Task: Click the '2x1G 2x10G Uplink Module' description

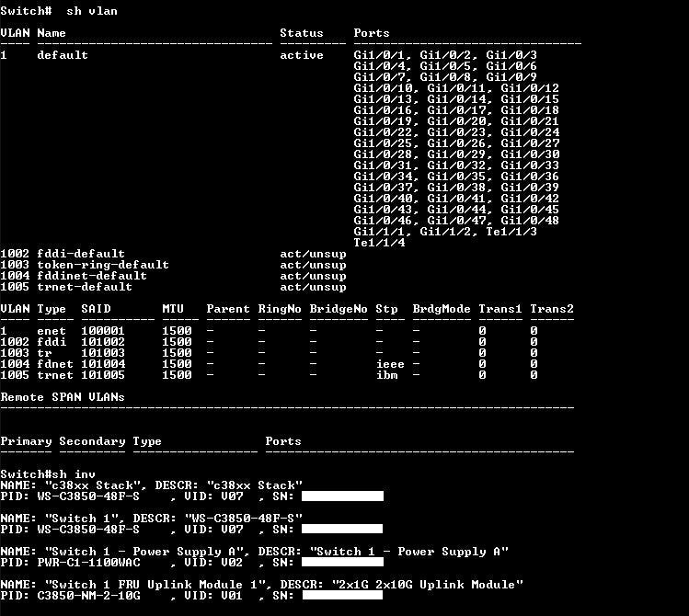Action: pyautogui.click(x=428, y=585)
